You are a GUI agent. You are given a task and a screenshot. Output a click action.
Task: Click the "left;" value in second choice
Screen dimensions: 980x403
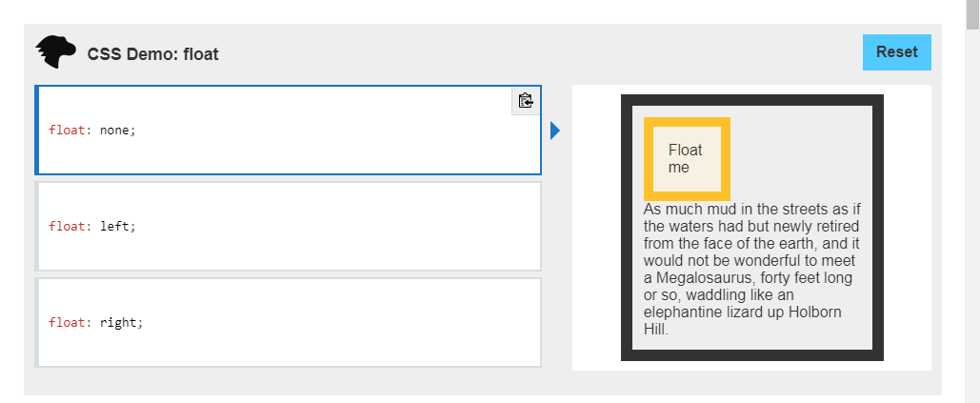pos(118,227)
